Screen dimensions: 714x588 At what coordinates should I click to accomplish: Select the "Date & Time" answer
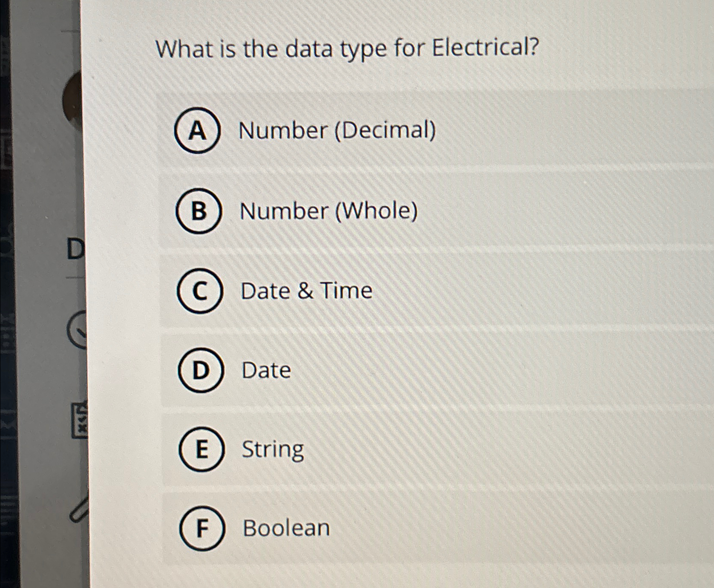click(x=305, y=291)
